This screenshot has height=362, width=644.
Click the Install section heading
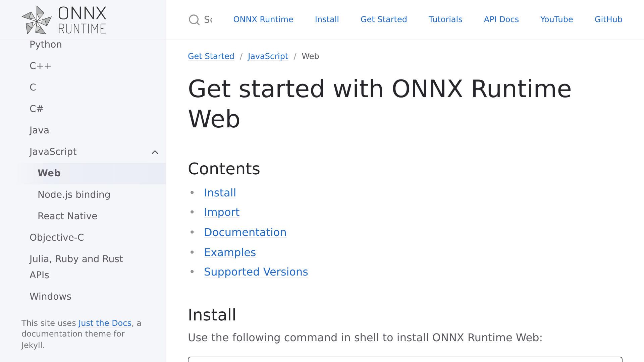click(x=212, y=315)
